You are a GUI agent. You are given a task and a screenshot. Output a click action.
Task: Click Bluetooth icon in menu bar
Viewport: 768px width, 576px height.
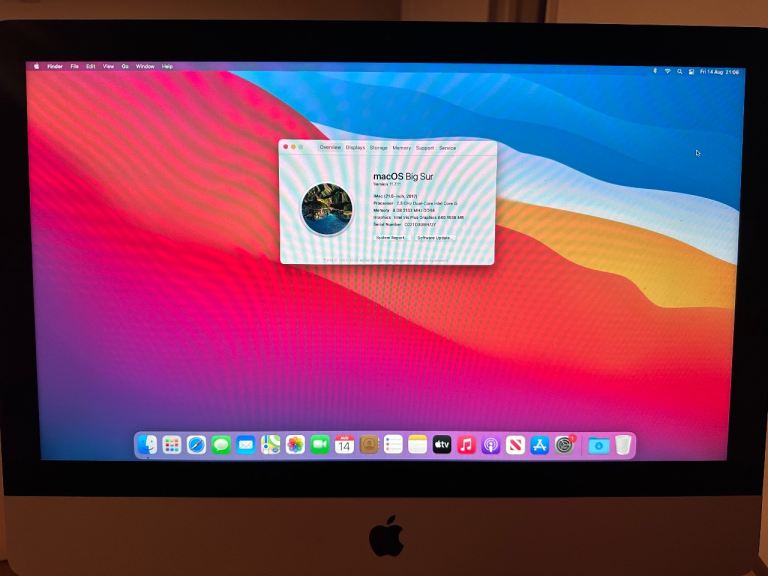pos(655,71)
